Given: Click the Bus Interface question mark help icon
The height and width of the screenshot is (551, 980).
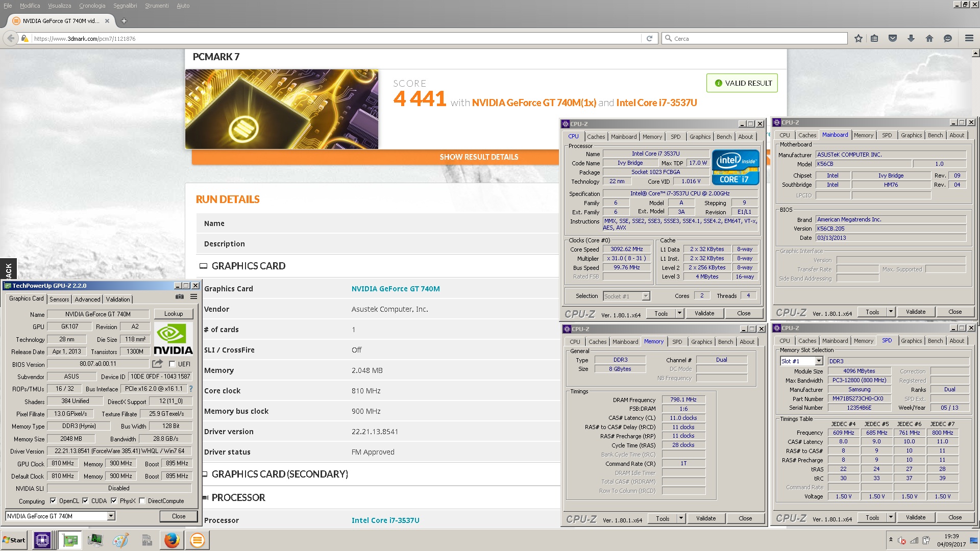Looking at the screenshot, I should point(191,389).
